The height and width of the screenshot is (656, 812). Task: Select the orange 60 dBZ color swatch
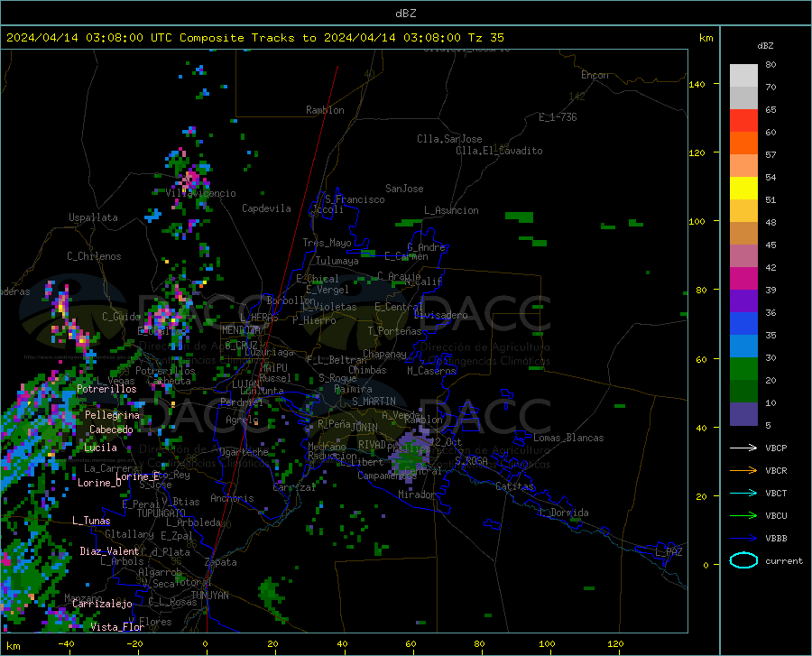(x=743, y=143)
